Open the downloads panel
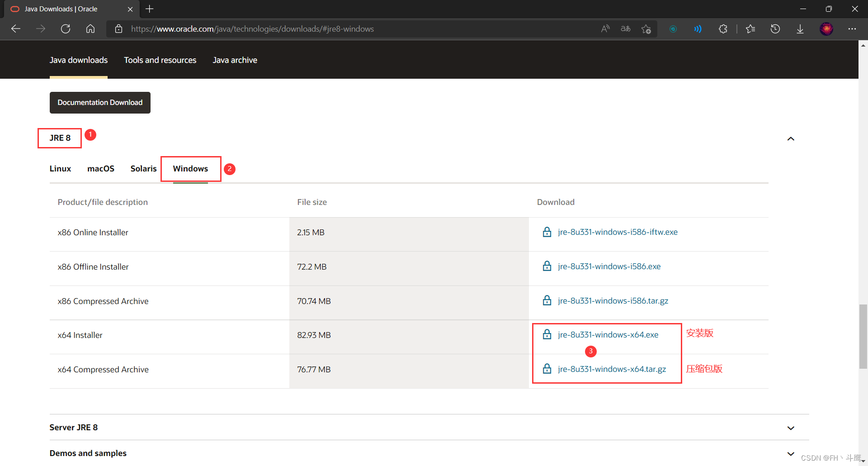The image size is (868, 466). 800,29
